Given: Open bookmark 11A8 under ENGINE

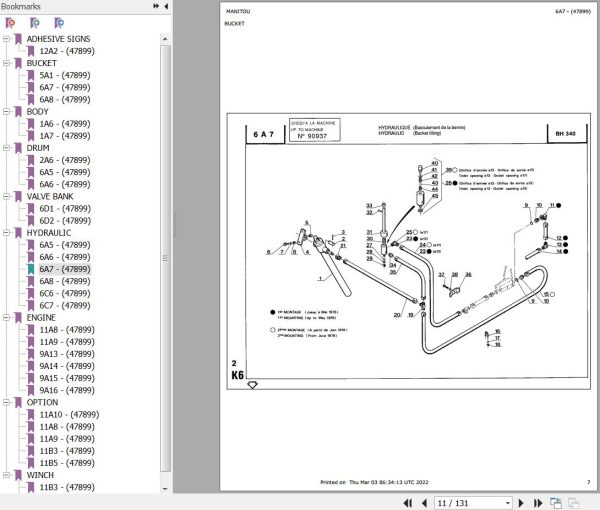Looking at the screenshot, I should click(67, 330).
